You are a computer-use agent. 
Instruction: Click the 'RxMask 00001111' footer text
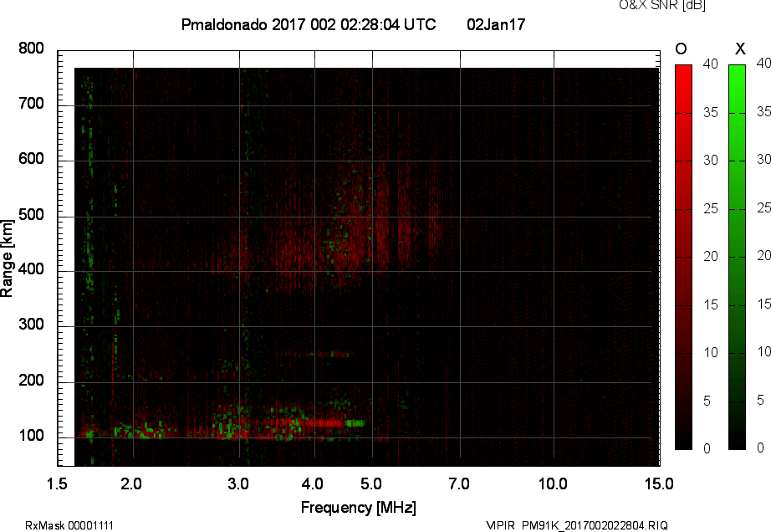[69, 525]
